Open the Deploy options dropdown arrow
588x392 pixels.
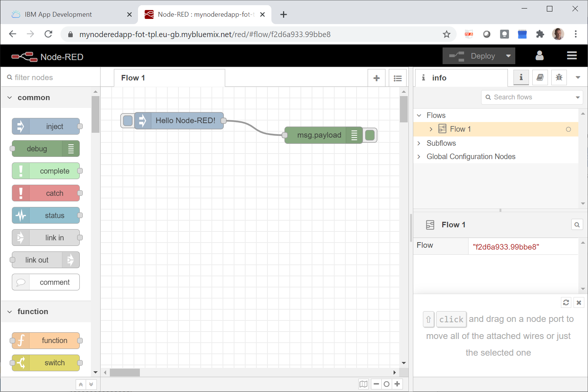tap(508, 56)
